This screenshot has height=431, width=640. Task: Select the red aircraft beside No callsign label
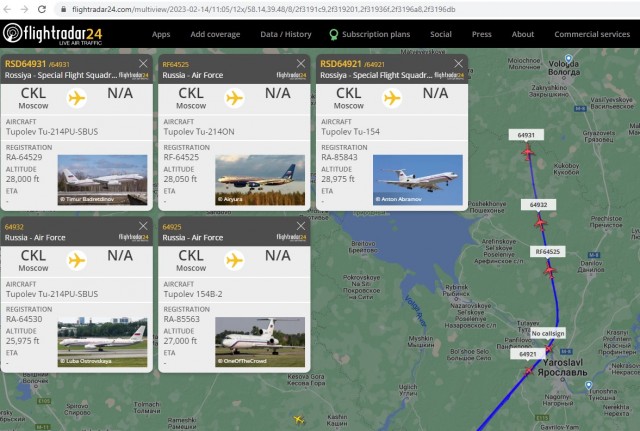pos(549,348)
